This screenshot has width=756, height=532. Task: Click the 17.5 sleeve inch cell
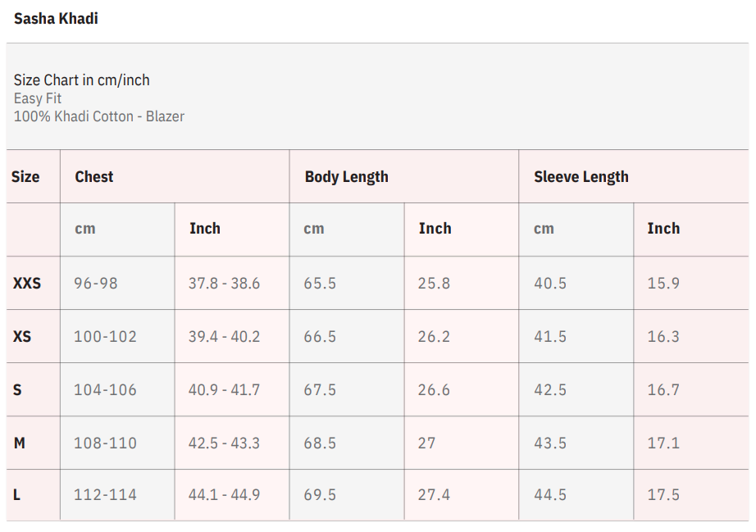(x=663, y=495)
